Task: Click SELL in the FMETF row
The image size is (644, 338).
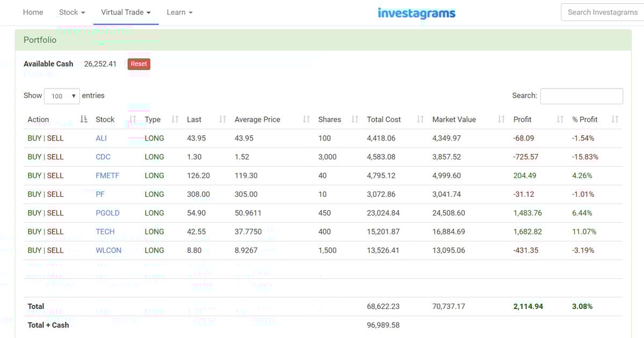Action: click(x=55, y=175)
